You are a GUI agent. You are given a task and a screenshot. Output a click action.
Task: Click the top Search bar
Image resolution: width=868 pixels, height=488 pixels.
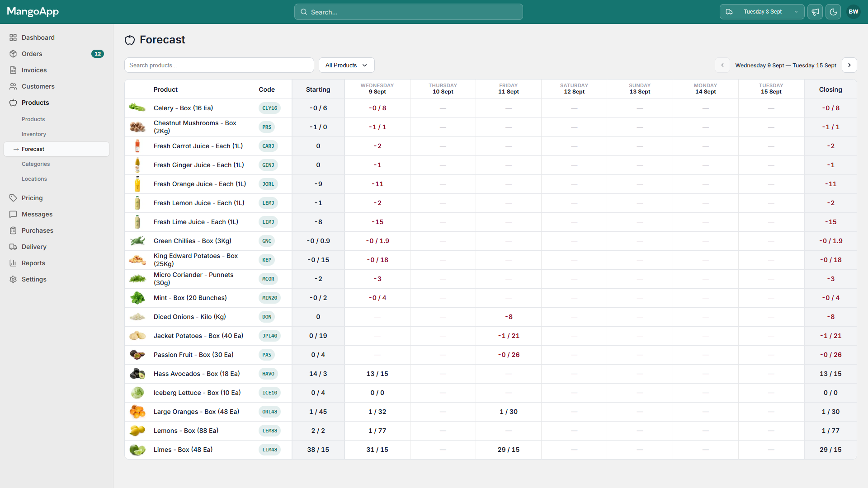pyautogui.click(x=409, y=12)
